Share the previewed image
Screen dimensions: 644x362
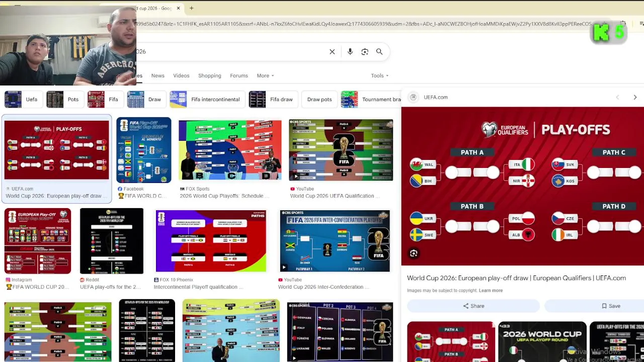(x=473, y=306)
